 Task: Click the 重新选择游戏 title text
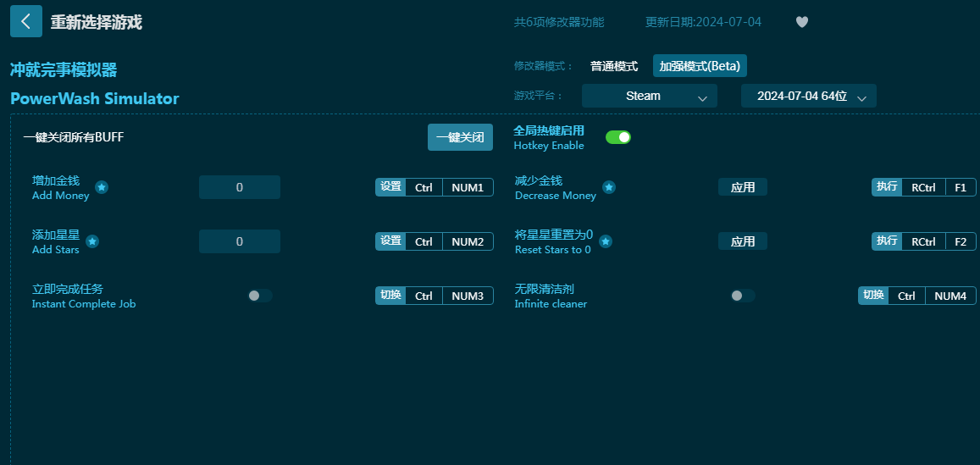click(97, 23)
